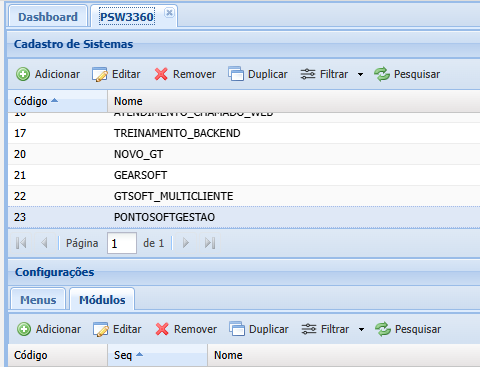Click Adicionar label in Módulos toolbar
Image resolution: width=480 pixels, height=367 pixels.
click(58, 329)
